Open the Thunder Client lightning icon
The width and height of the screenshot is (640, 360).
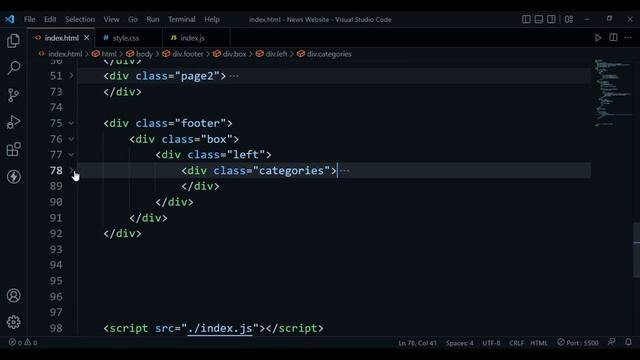[x=13, y=177]
